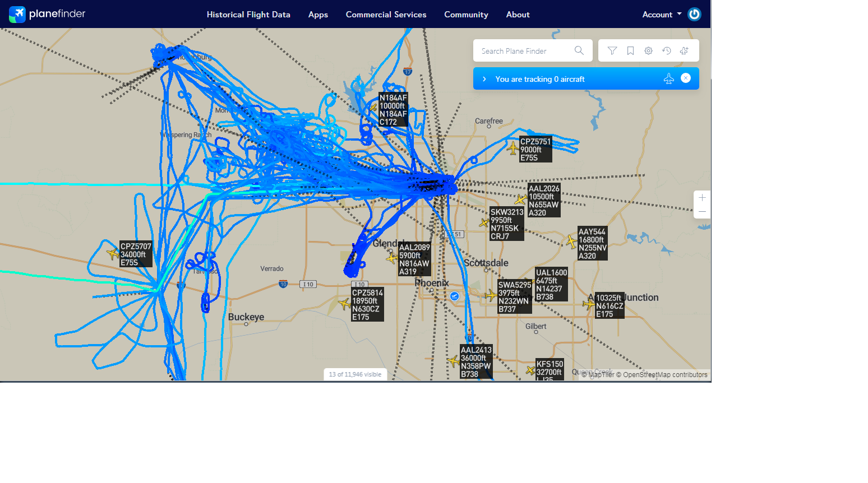
Task: Click the Plane Finder logo
Action: click(48, 14)
